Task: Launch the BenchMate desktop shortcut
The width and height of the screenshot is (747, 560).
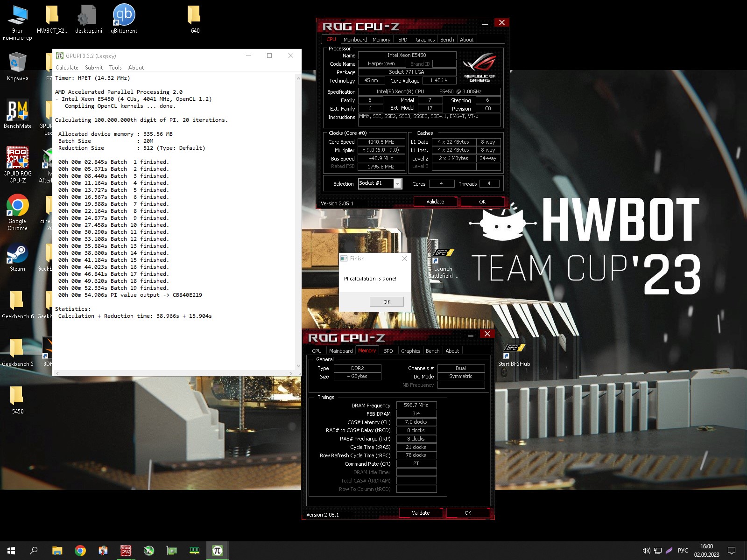Action: (17, 114)
